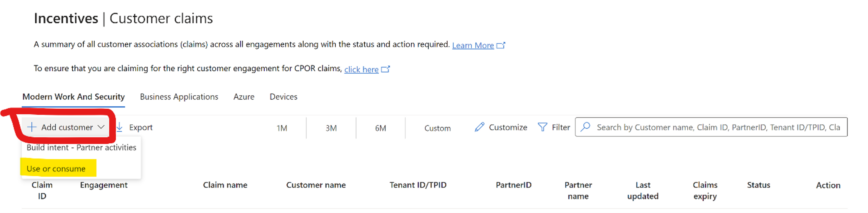The image size is (868, 213).
Task: Select the 6M time range
Action: pyautogui.click(x=380, y=128)
